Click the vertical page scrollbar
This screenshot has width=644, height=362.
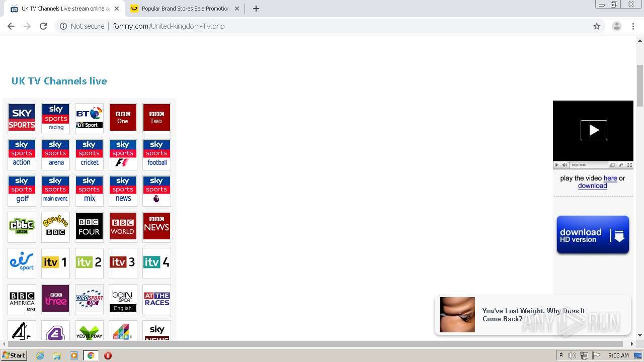640,85
